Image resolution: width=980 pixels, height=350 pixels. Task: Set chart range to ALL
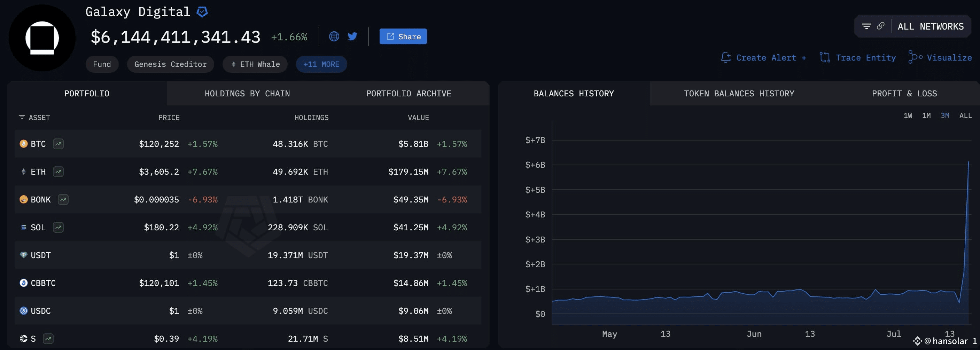(965, 116)
